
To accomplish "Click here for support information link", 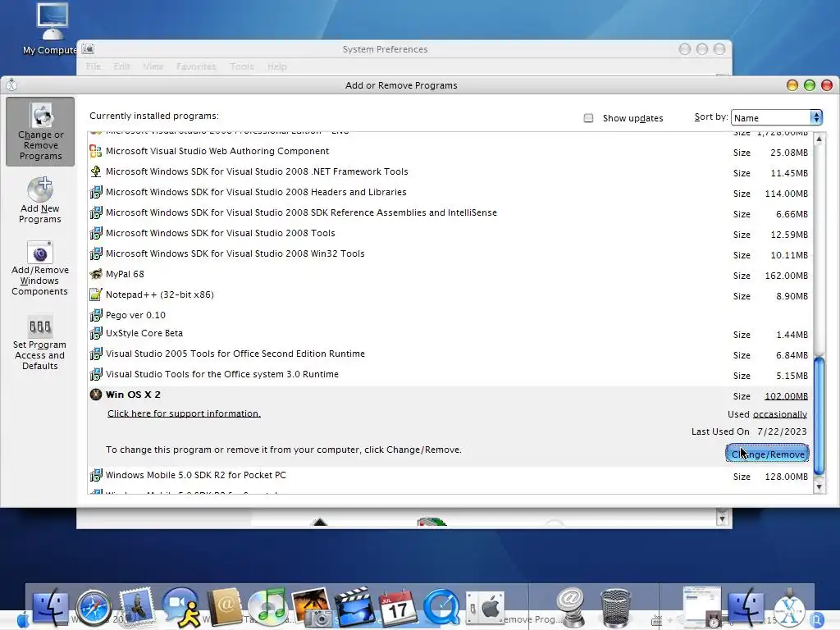I will click(184, 413).
